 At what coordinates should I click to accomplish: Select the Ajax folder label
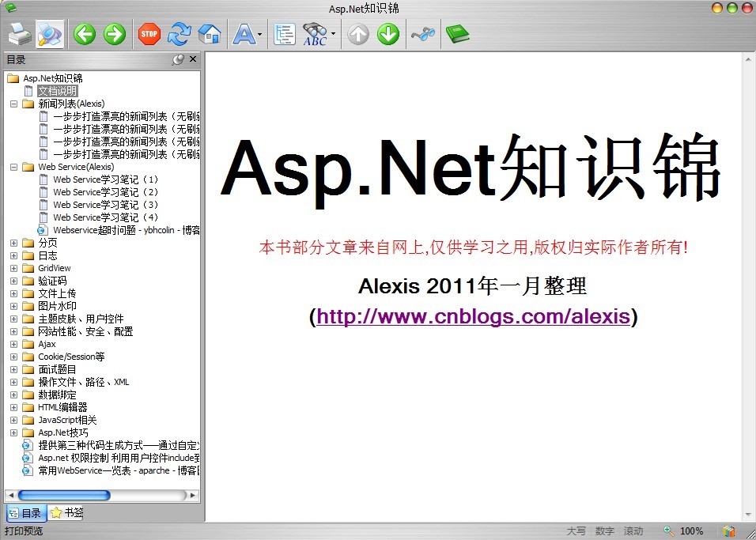pyautogui.click(x=47, y=344)
